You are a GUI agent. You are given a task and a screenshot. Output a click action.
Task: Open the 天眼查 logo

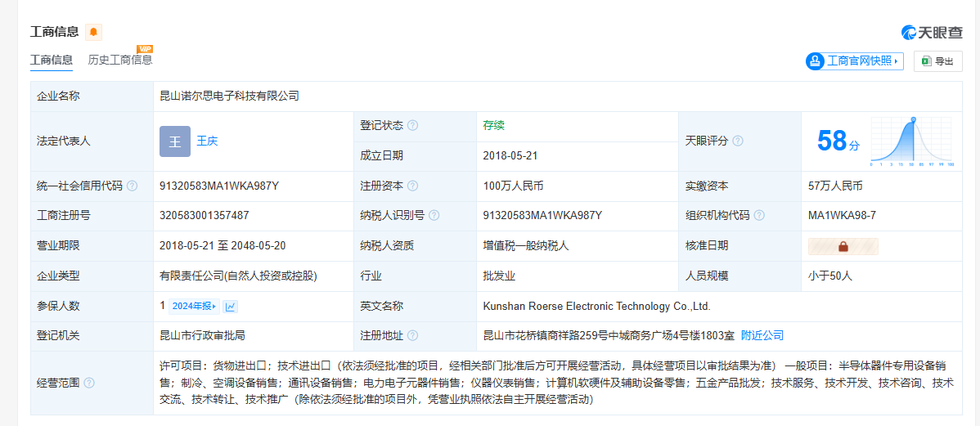point(931,33)
